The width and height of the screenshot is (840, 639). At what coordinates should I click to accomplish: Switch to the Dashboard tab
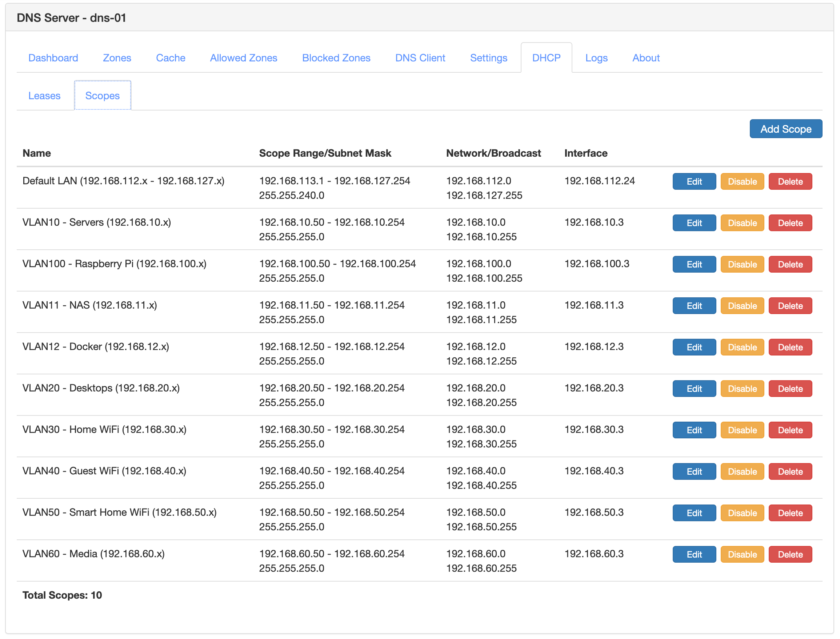[53, 58]
